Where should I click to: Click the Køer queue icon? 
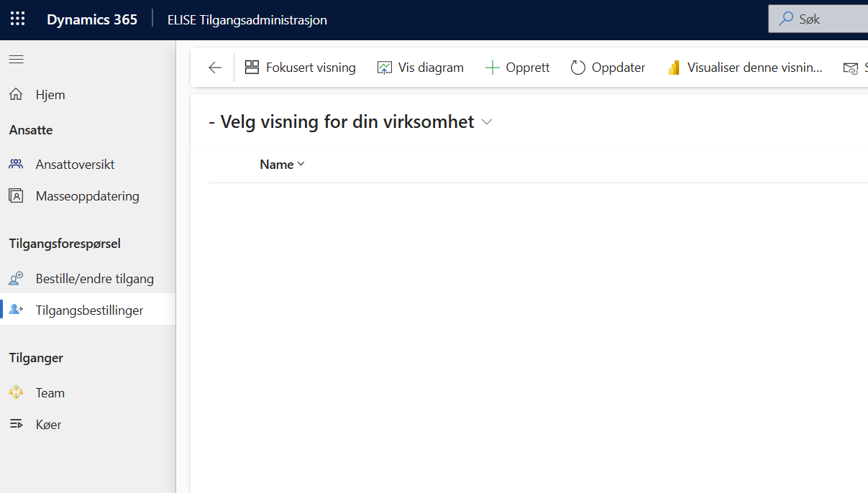16,424
